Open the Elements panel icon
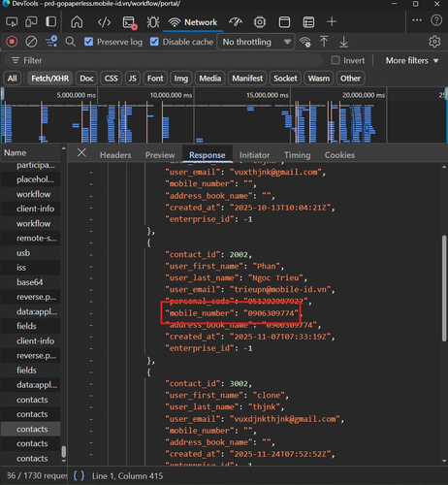 tap(104, 22)
